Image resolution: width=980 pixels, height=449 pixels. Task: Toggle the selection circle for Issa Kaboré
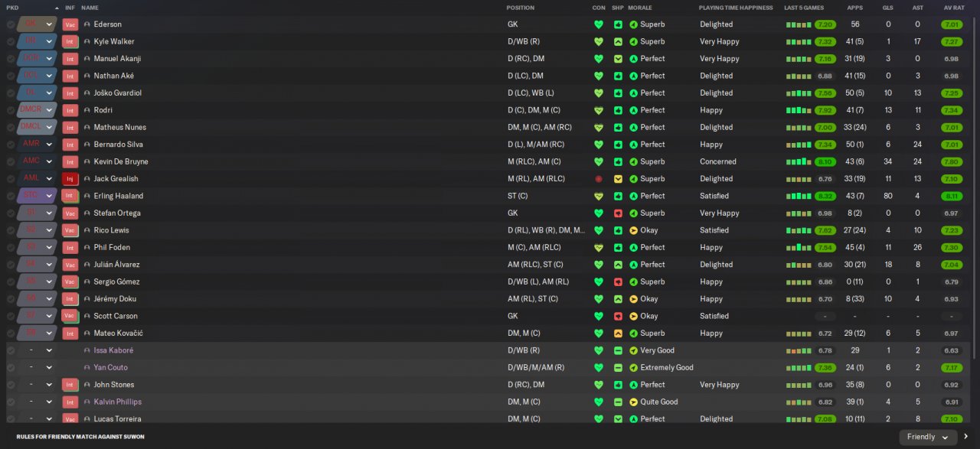click(10, 350)
